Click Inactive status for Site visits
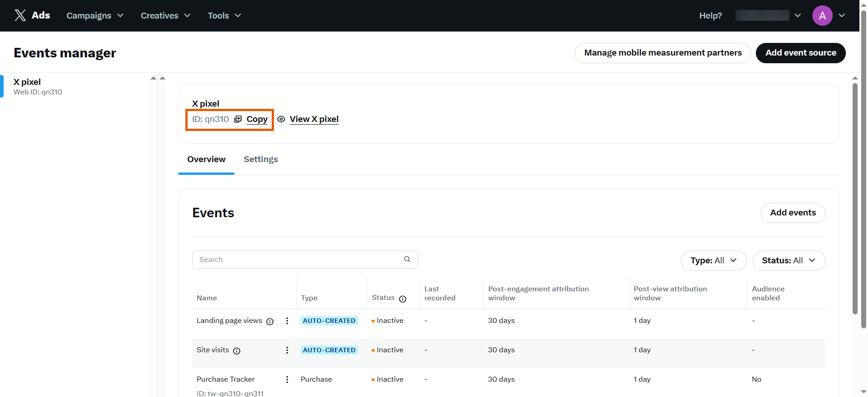Viewport: 868px width, 397px height. 387,350
